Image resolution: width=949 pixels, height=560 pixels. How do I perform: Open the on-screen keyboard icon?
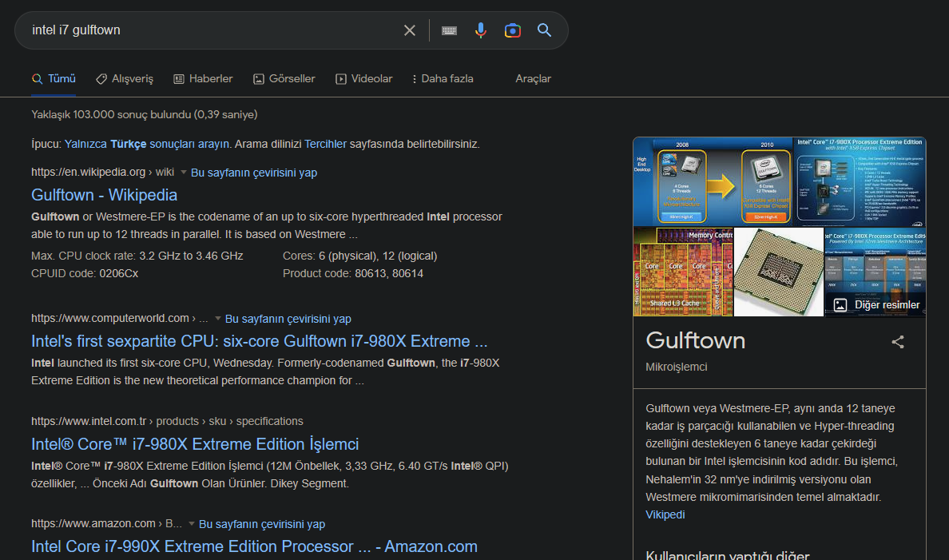(449, 30)
